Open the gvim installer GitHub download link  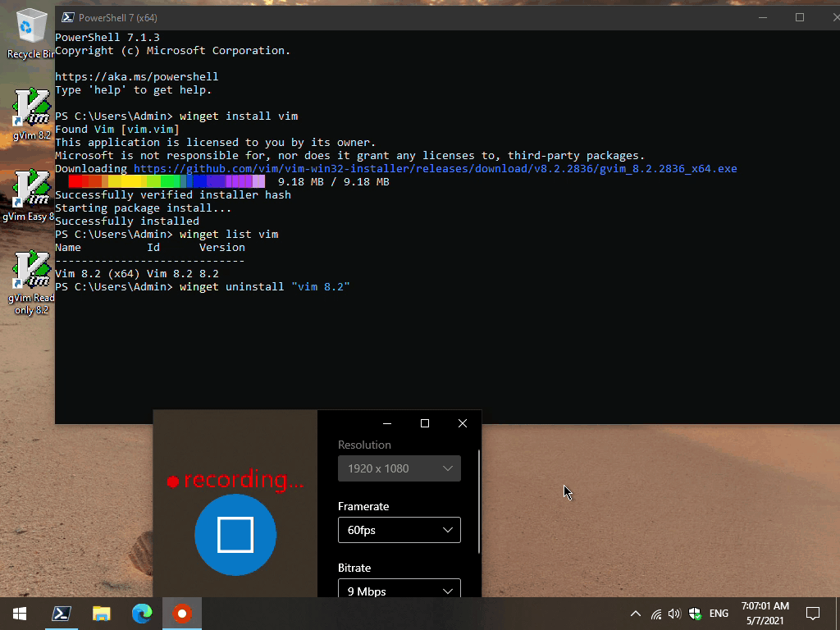click(x=435, y=168)
